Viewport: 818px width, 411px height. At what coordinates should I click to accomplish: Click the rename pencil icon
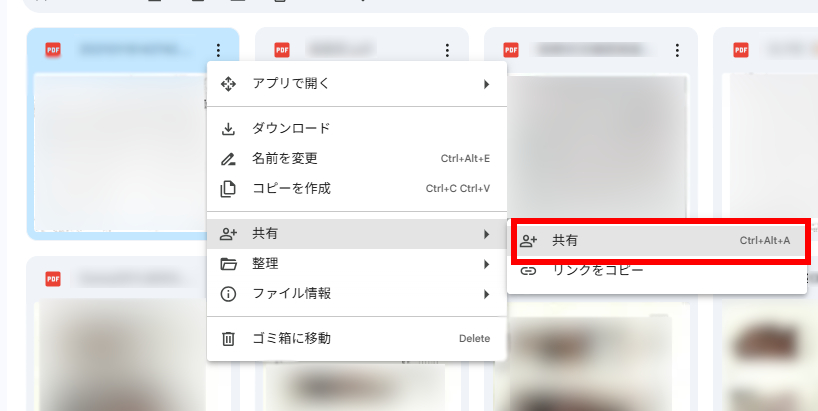[x=228, y=159]
